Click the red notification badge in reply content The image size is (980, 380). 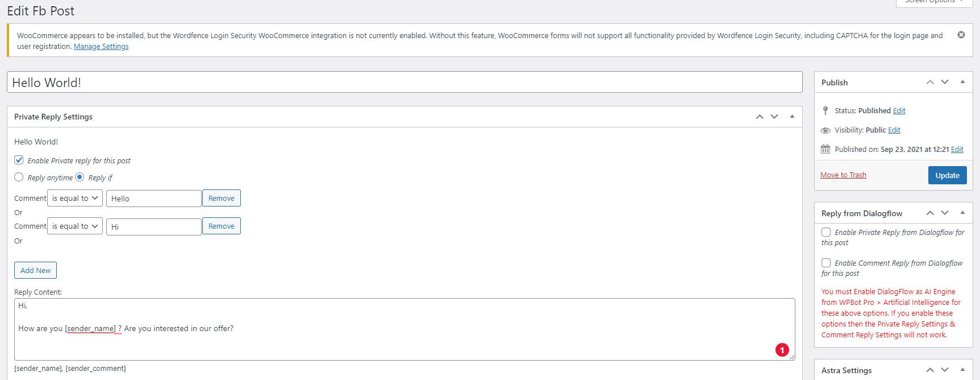click(782, 350)
